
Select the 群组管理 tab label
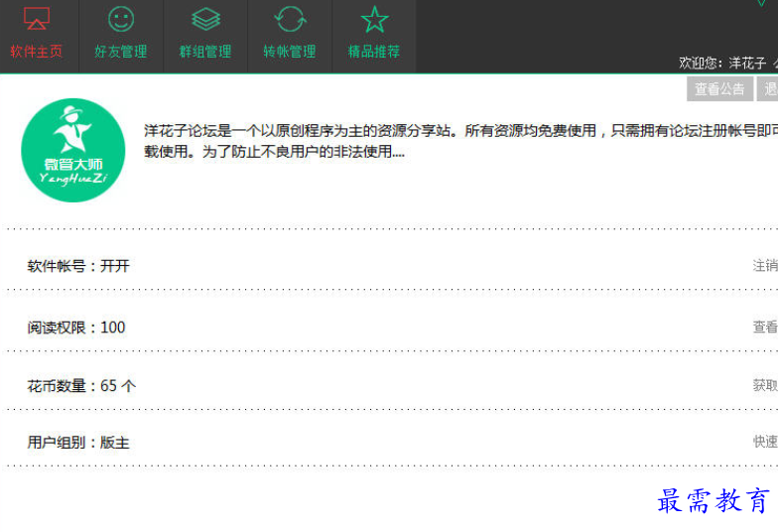tap(204, 52)
